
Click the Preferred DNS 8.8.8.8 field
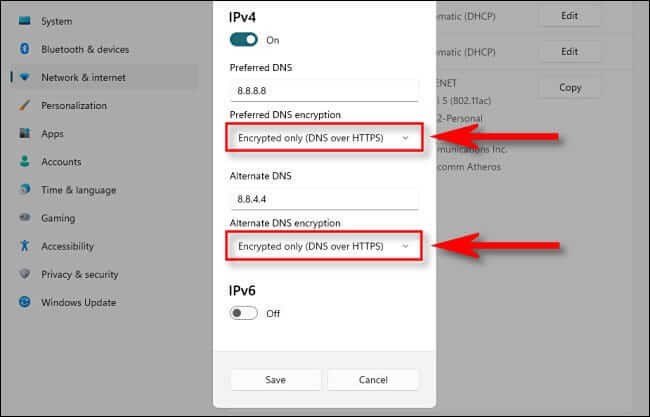324,89
